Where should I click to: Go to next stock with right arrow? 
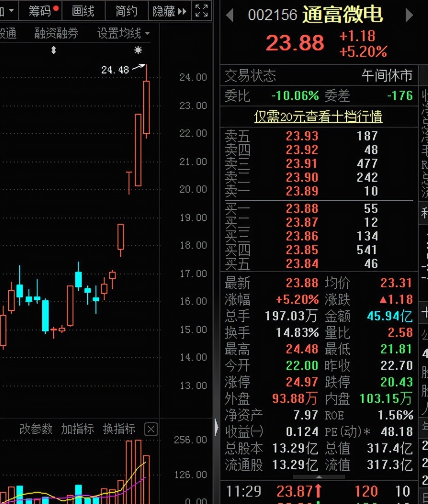(409, 16)
